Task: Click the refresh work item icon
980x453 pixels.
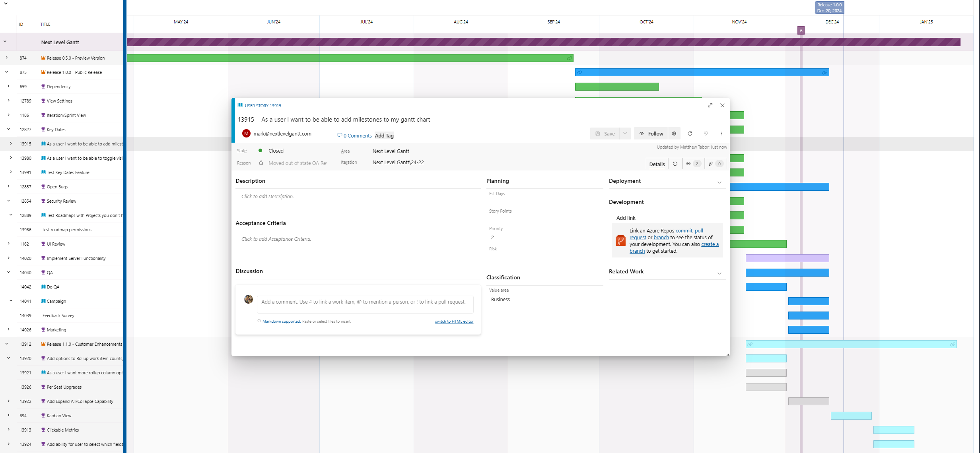Action: point(690,134)
